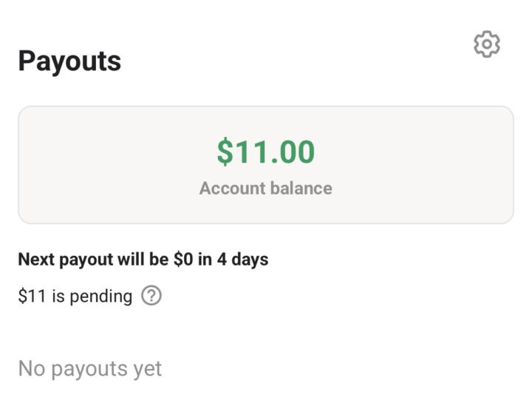Screen dimensions: 532x409
Task: Click the pending help question mark icon
Action: click(151, 296)
